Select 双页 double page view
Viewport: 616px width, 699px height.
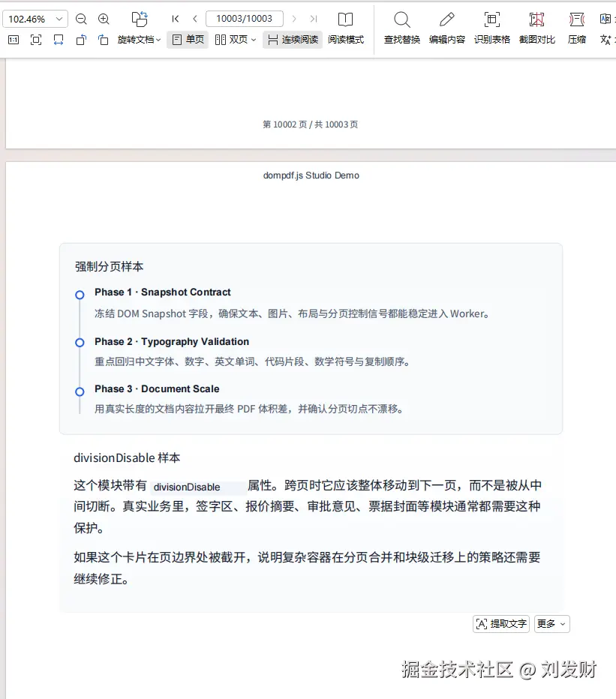point(231,40)
